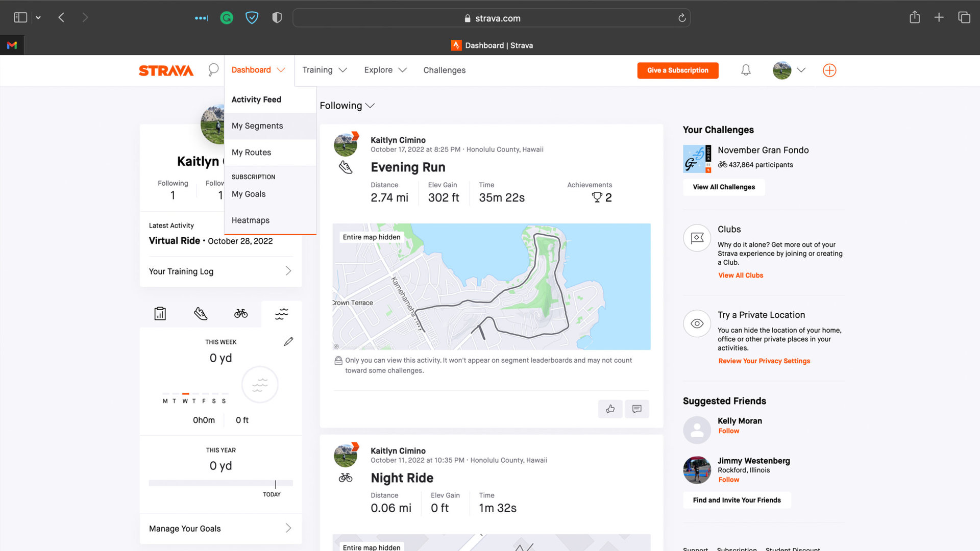Edit this week's goal with the pencil icon
980x551 pixels.
click(289, 341)
